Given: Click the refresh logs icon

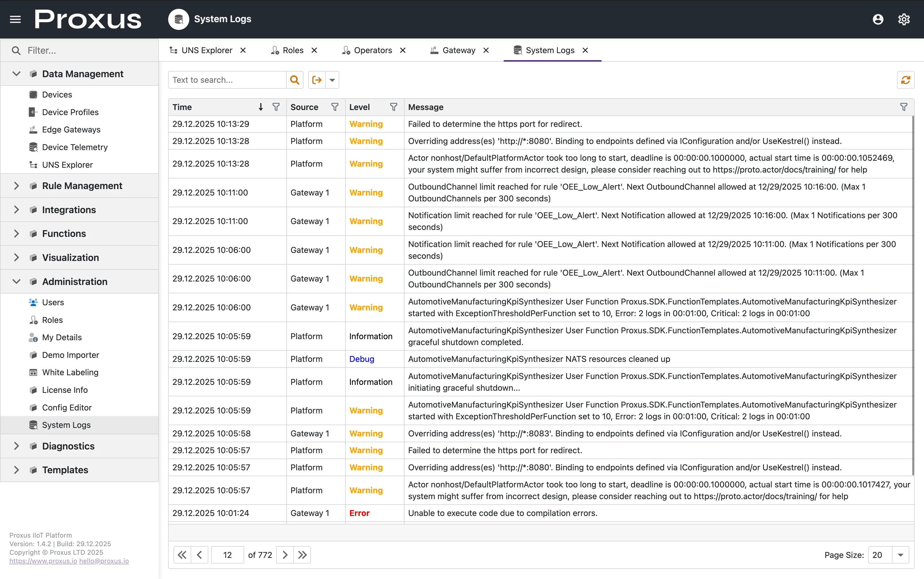Looking at the screenshot, I should click(x=906, y=80).
